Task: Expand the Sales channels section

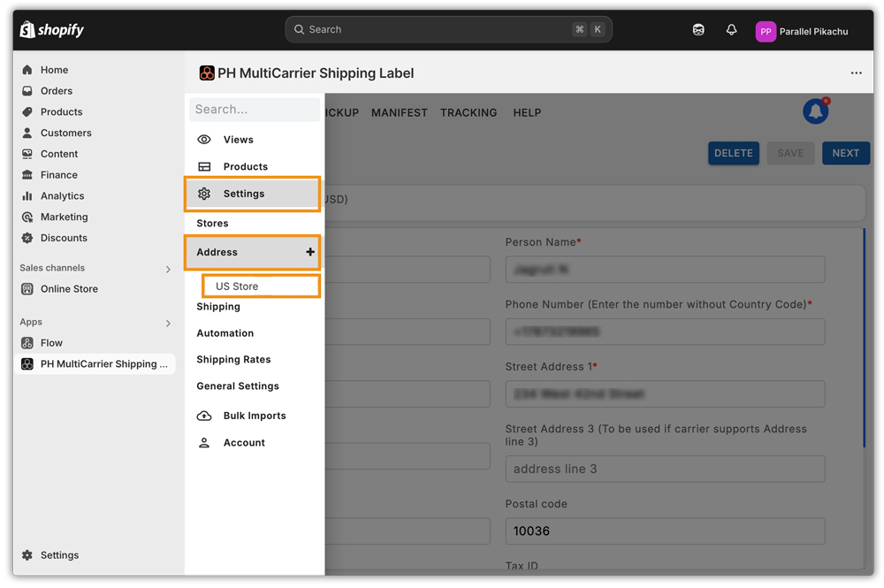Action: tap(167, 269)
